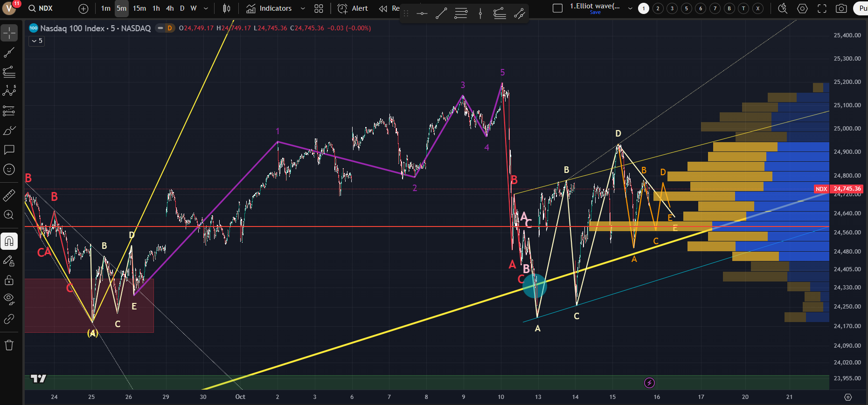Open candlestick chart type selector
The image size is (868, 405).
coord(227,8)
